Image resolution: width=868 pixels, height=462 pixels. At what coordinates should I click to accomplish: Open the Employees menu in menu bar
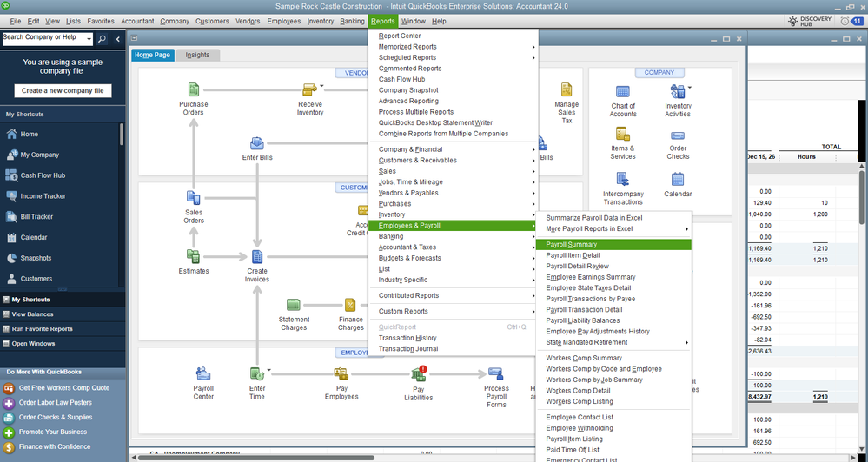tap(283, 21)
